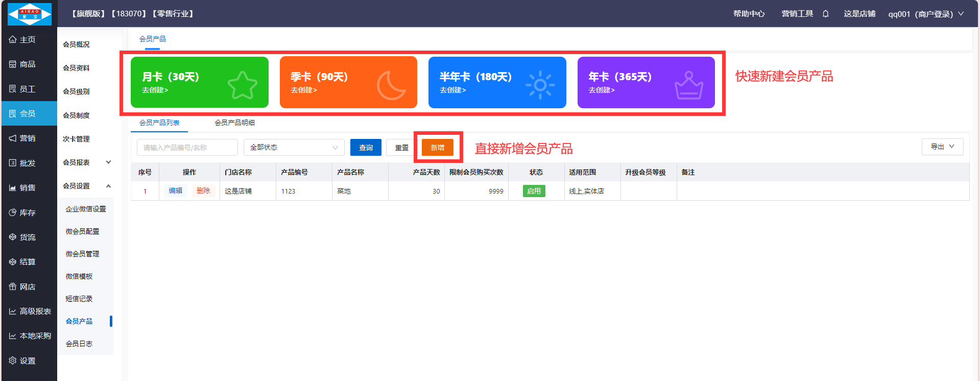Toggle the green 启用 status tag
Screen dimensions: 980x381
[x=534, y=191]
